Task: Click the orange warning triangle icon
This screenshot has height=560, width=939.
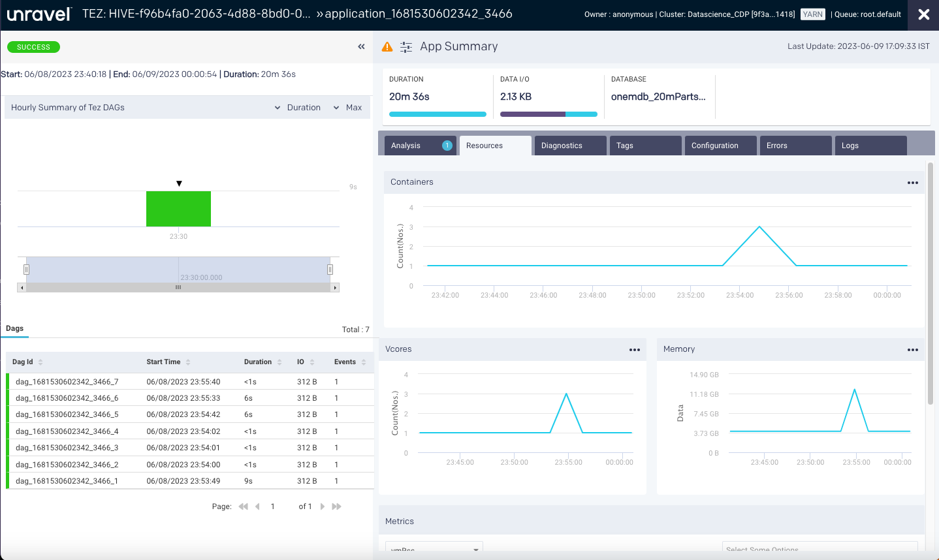Action: coord(387,46)
